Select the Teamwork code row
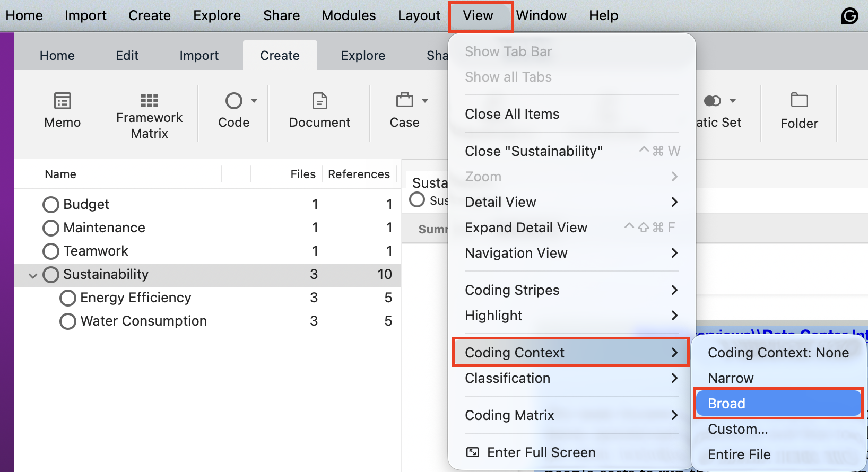This screenshot has height=472, width=868. [207, 251]
